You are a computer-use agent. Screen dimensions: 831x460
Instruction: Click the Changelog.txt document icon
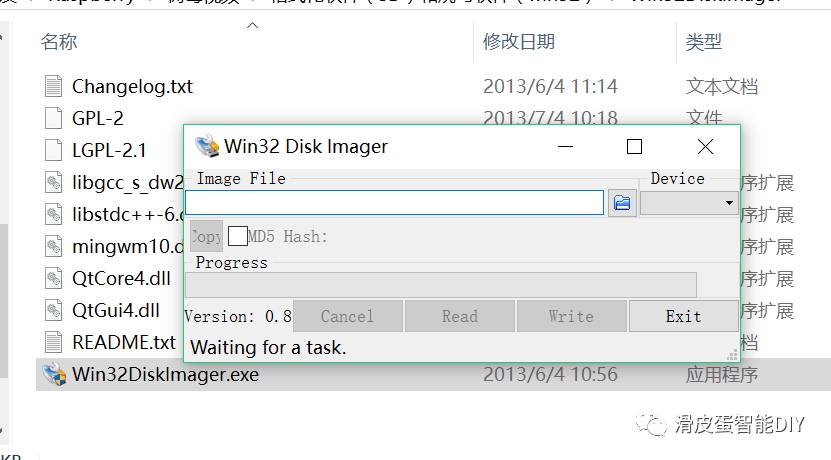(x=54, y=86)
